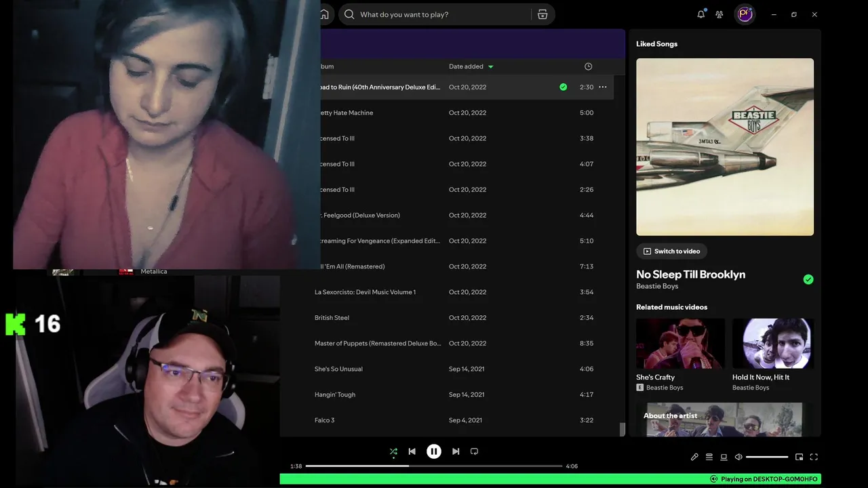Skip to next track

click(x=456, y=451)
